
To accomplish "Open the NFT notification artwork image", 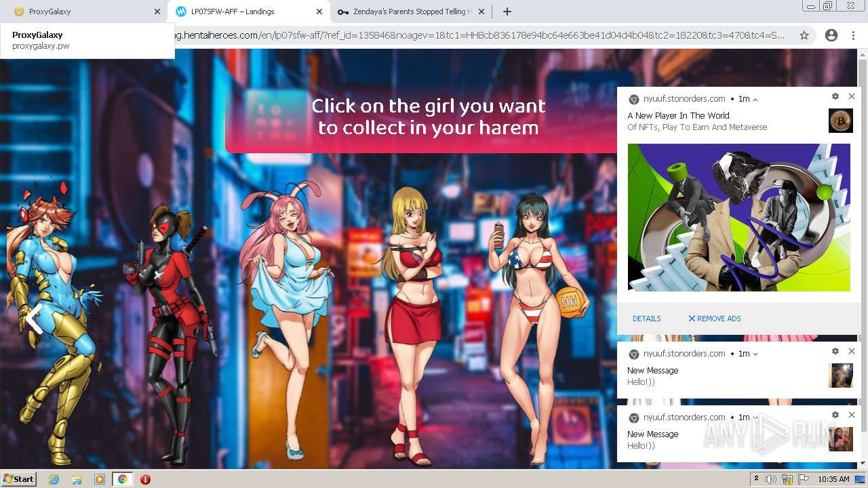I will (739, 218).
